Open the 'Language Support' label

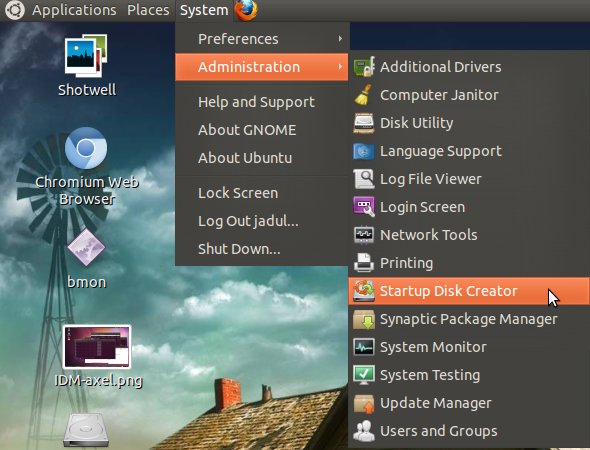tap(441, 152)
